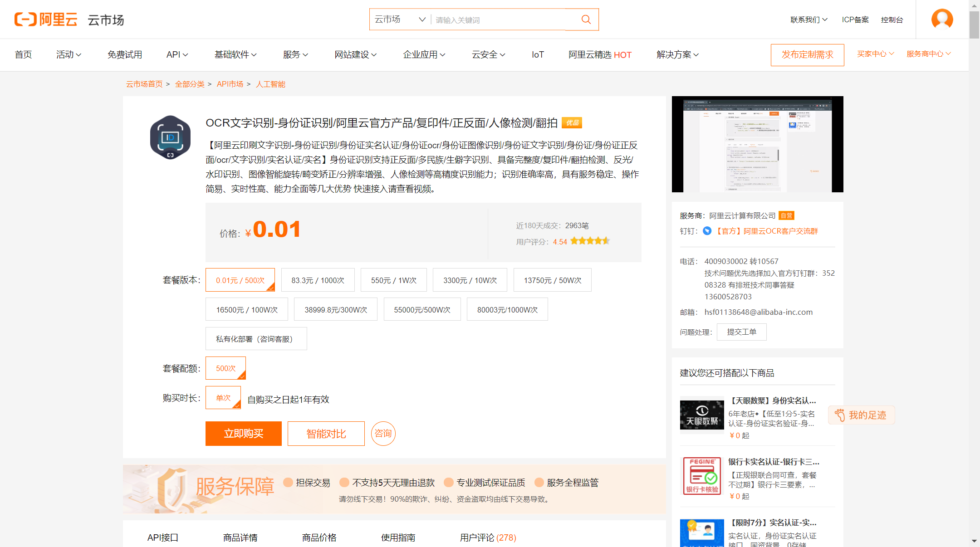
Task: Click the 提交工单 button
Action: [x=741, y=332]
